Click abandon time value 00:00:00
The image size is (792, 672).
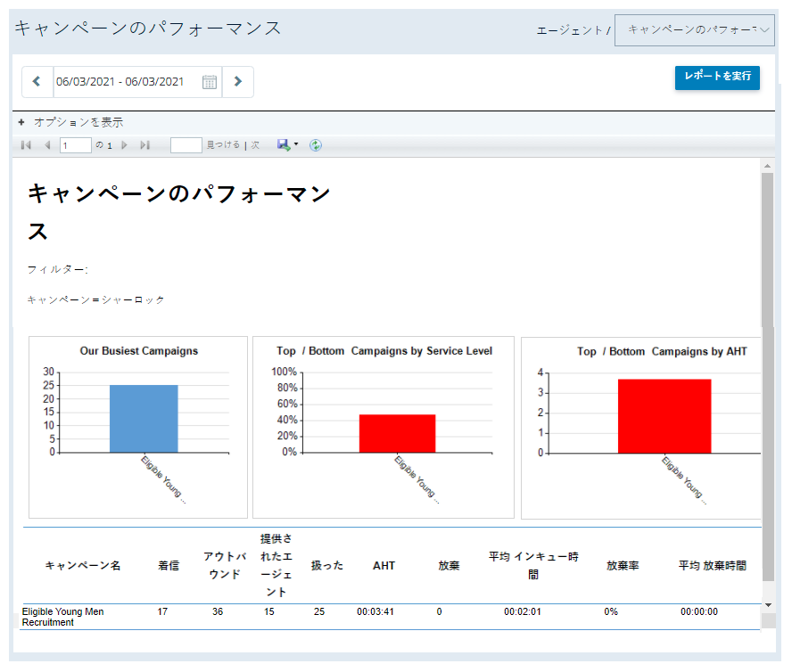pos(699,611)
